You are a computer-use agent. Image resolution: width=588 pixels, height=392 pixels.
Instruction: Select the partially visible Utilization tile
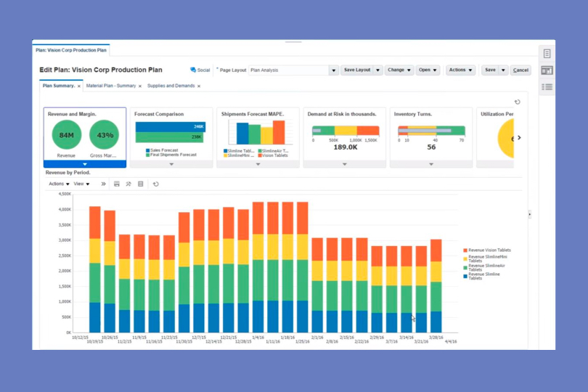click(x=495, y=137)
